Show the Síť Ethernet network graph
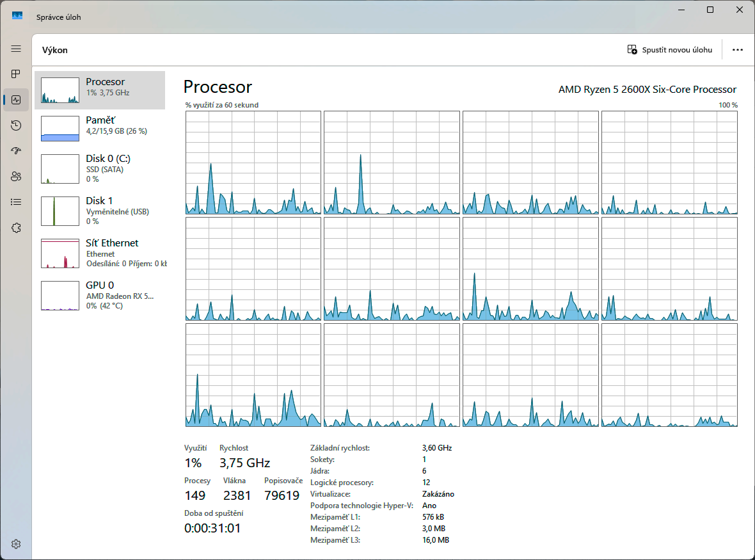The height and width of the screenshot is (560, 755). click(x=100, y=253)
